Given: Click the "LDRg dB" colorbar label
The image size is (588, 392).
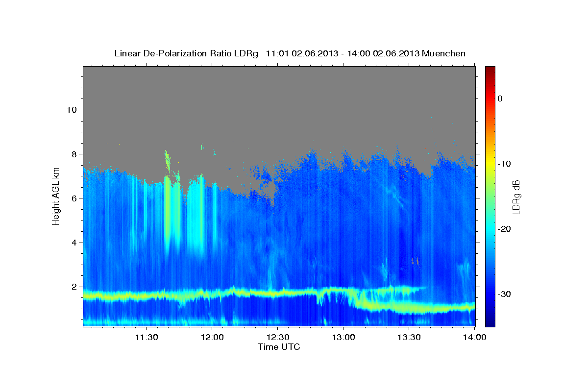Looking at the screenshot, I should (x=515, y=196).
